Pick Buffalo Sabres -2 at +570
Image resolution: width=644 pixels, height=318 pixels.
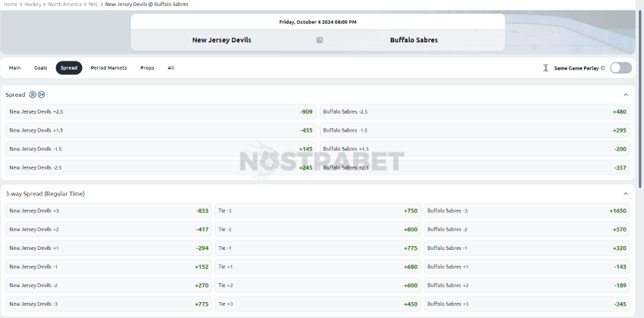tap(527, 229)
